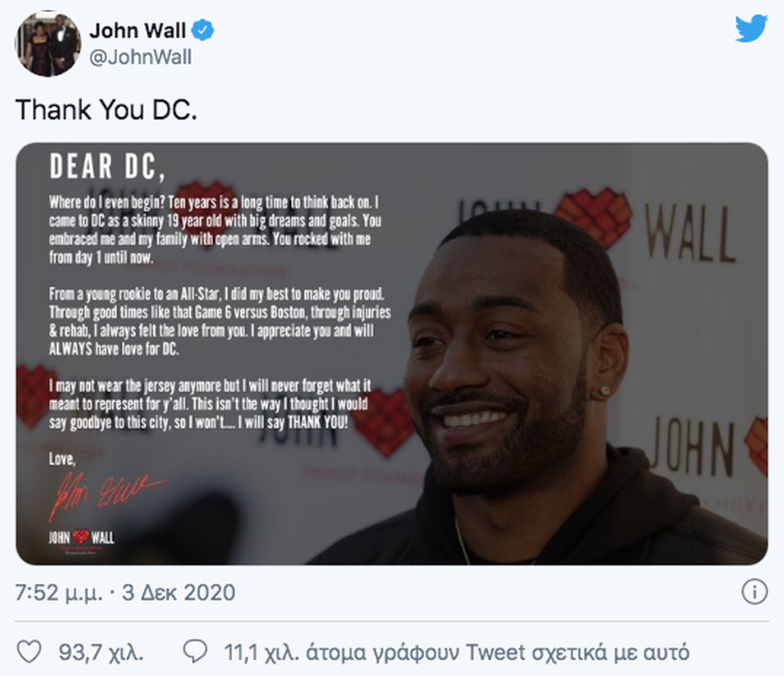Click the reply speech bubble icon

(x=195, y=652)
